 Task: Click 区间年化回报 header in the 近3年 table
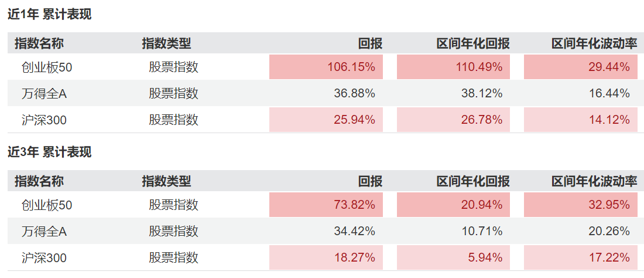click(x=473, y=181)
